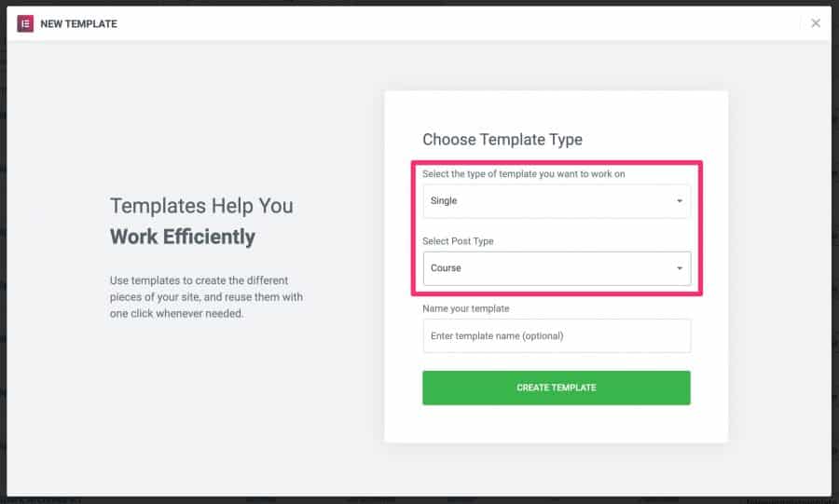Click the empty white modal header bar
Screen dimensions: 839x504
point(466,23)
